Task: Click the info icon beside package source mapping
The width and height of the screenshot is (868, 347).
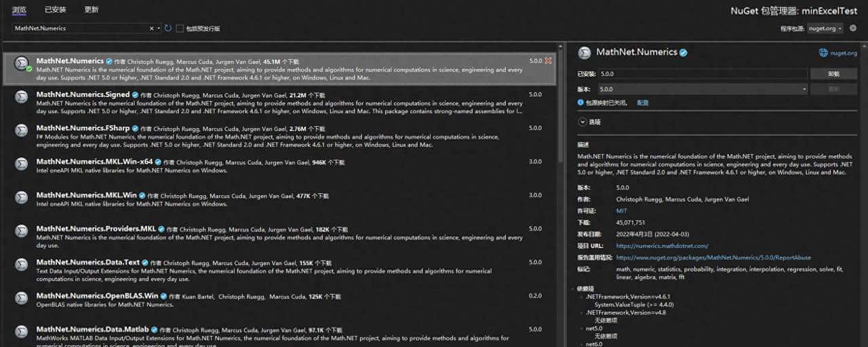Action: tap(580, 102)
